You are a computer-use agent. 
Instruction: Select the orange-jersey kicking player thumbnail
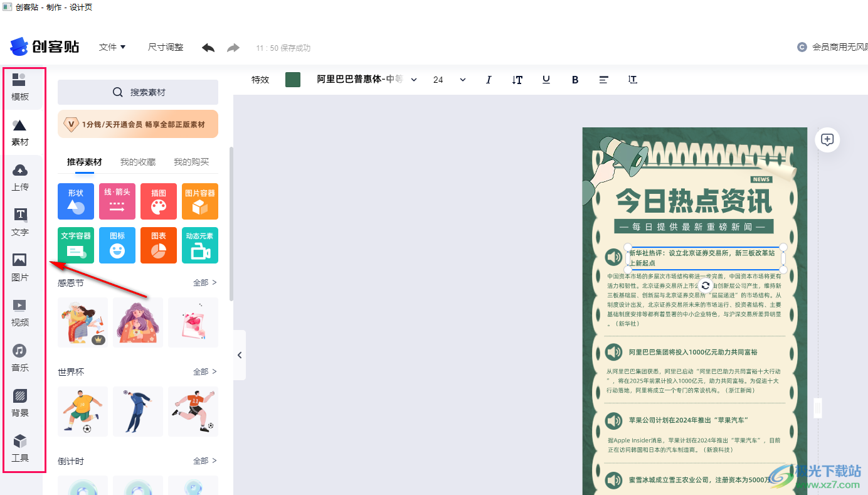click(193, 412)
